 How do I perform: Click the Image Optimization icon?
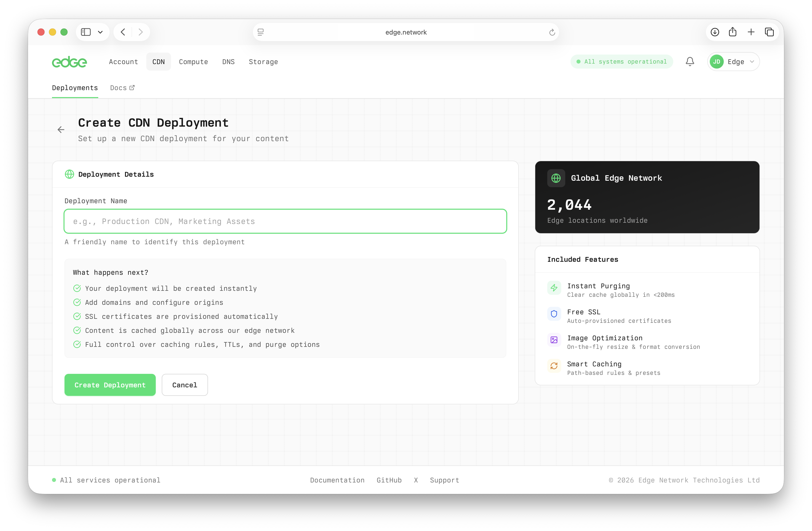(554, 340)
